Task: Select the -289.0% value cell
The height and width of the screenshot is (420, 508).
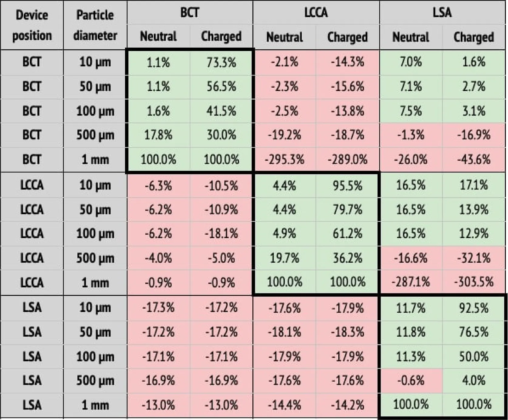Action: point(347,160)
